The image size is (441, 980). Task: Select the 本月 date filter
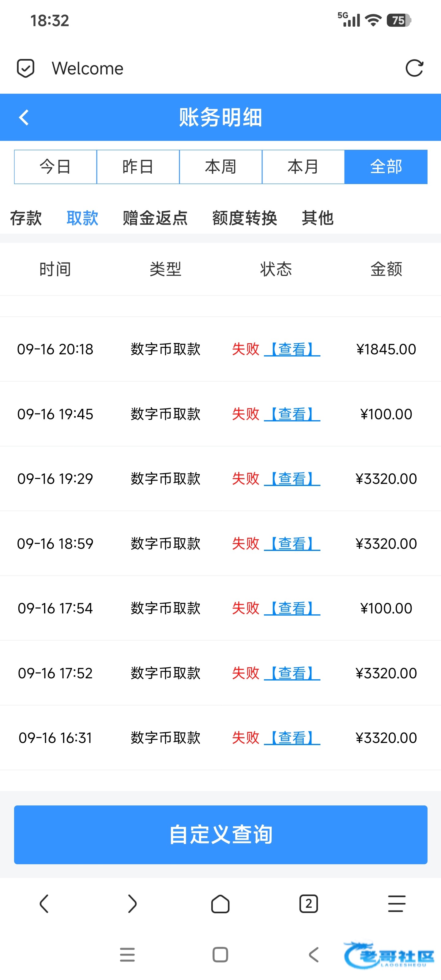(x=303, y=167)
